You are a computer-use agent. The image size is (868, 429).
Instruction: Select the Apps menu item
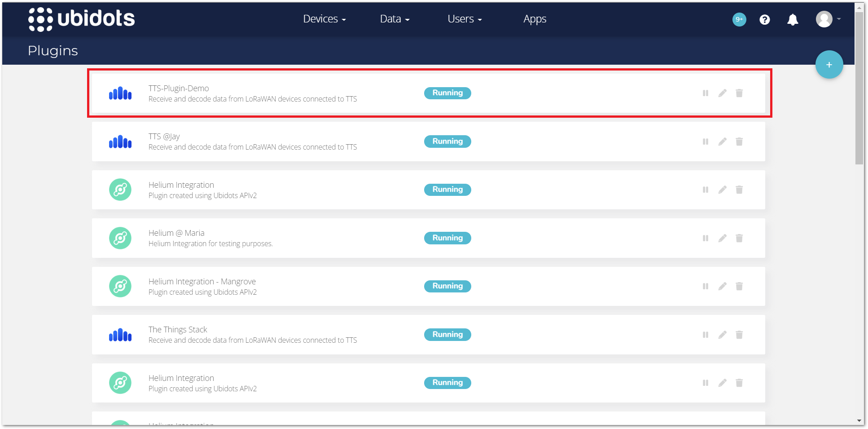535,19
